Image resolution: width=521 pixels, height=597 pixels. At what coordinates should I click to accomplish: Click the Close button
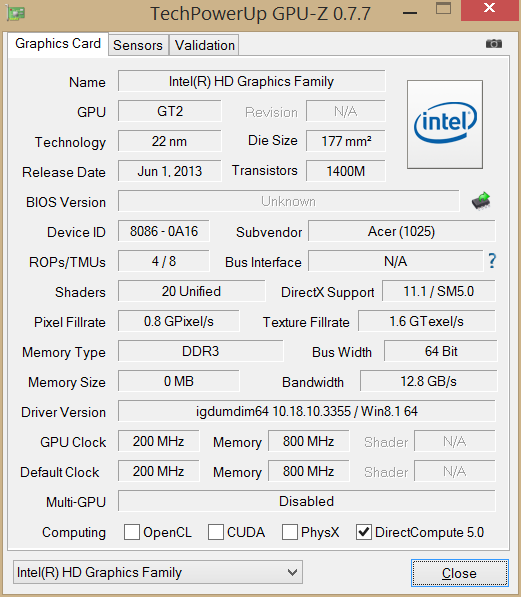(459, 573)
